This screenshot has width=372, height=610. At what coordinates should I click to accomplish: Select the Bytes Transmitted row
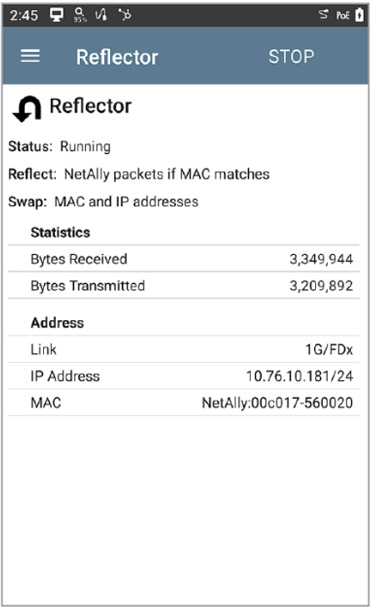[x=184, y=286]
